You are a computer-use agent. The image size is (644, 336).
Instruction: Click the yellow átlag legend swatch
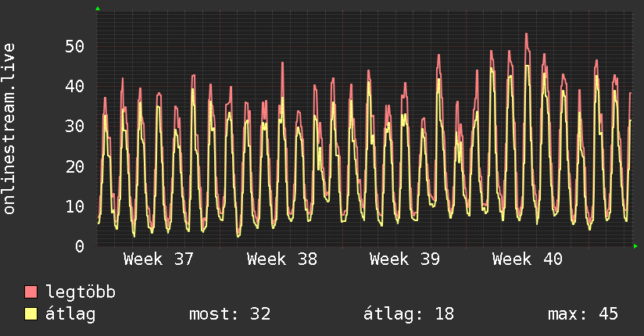[x=30, y=314]
